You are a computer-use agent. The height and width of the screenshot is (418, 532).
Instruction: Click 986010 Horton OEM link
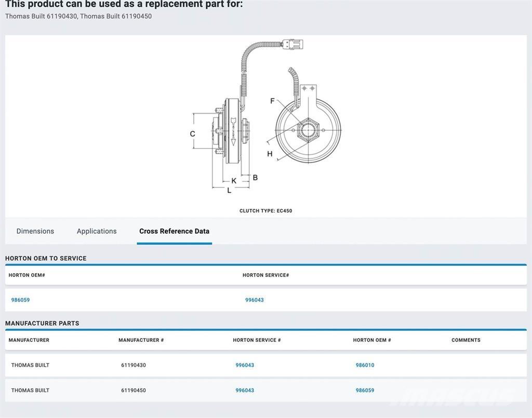tap(365, 365)
